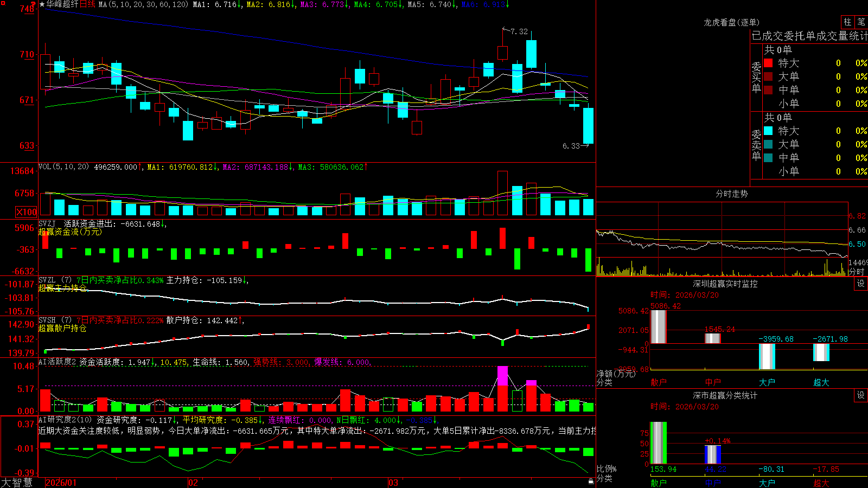Select the SVZL (7) indicator label

pos(55,280)
